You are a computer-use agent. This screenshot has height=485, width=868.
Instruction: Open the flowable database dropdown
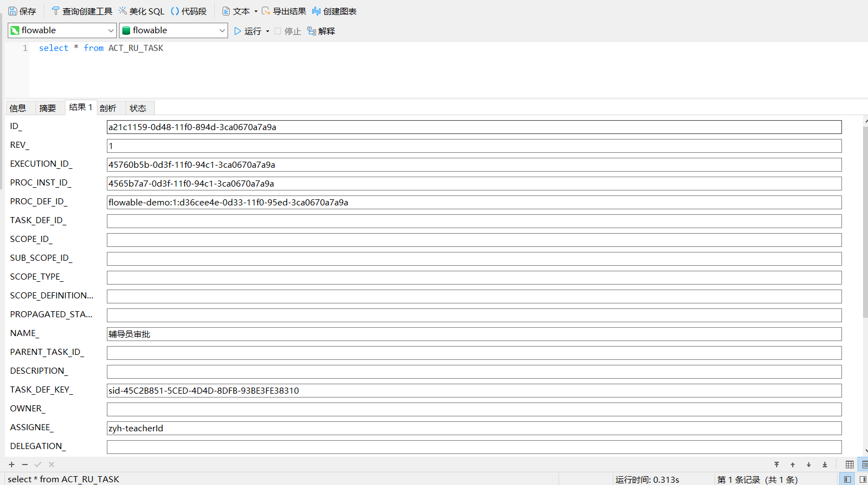coord(222,30)
